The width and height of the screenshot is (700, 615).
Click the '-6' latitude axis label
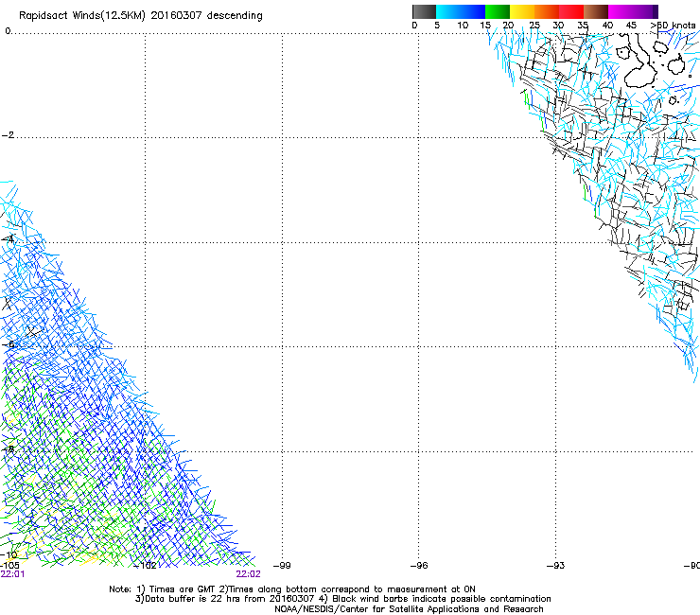(x=8, y=344)
